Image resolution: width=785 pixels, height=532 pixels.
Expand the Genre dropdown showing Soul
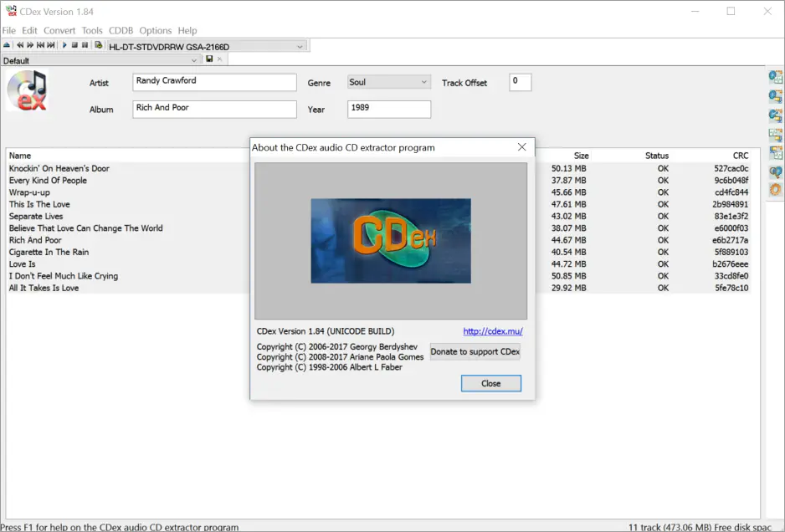[424, 83]
